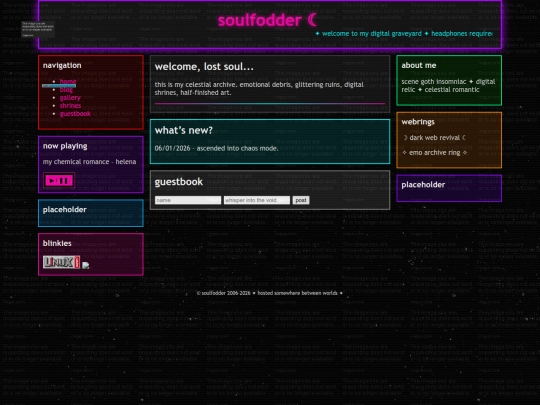Click the 'welcome, lost soul...' heading
This screenshot has width=540, height=405.
(x=204, y=66)
